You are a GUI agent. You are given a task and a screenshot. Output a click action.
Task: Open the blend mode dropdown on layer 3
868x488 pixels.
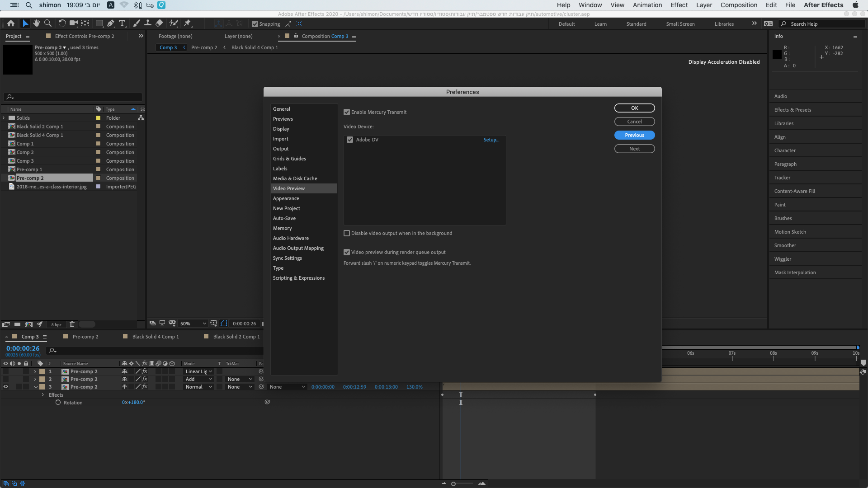pos(198,387)
